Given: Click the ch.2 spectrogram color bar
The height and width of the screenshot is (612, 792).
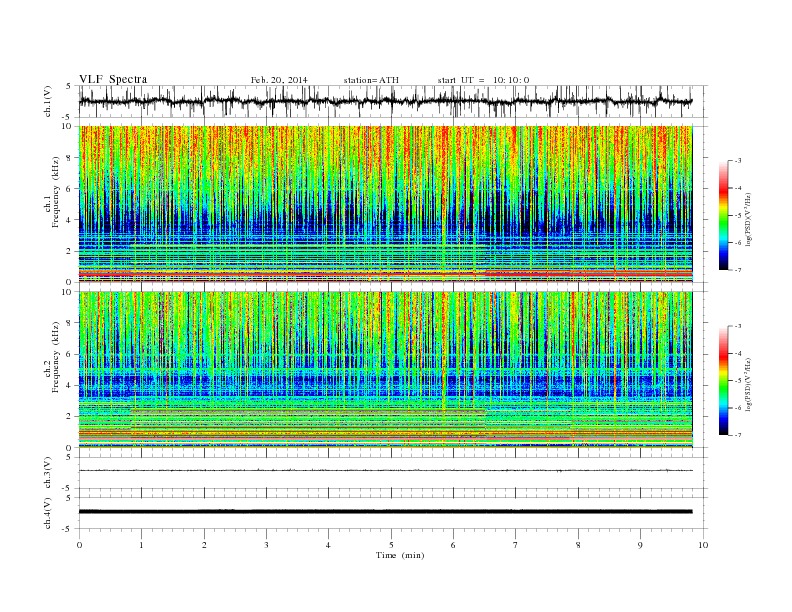Looking at the screenshot, I should tap(723, 380).
